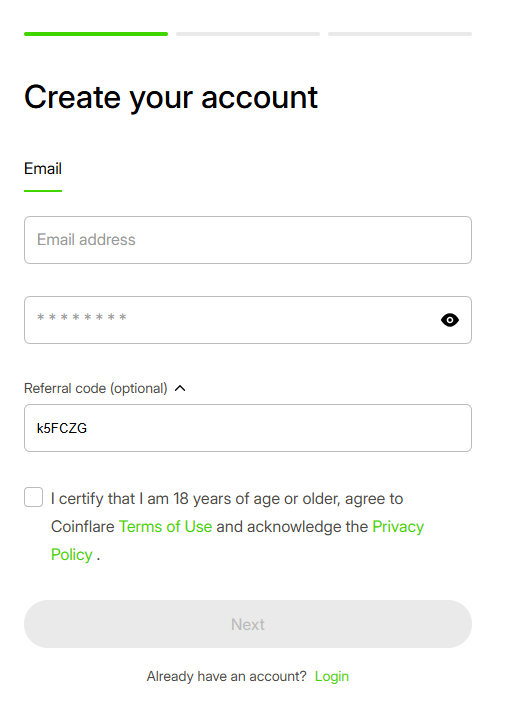Click the Create your account heading
This screenshot has width=506, height=705.
click(171, 97)
